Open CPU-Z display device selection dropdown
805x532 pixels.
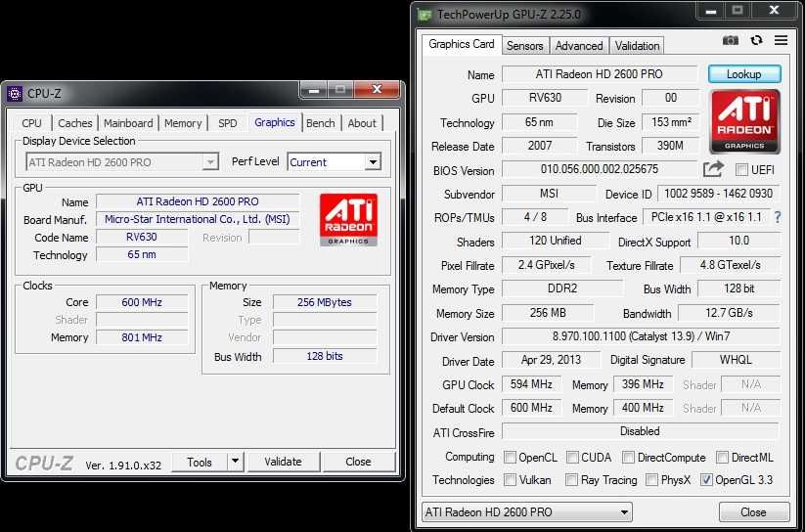coord(122,161)
